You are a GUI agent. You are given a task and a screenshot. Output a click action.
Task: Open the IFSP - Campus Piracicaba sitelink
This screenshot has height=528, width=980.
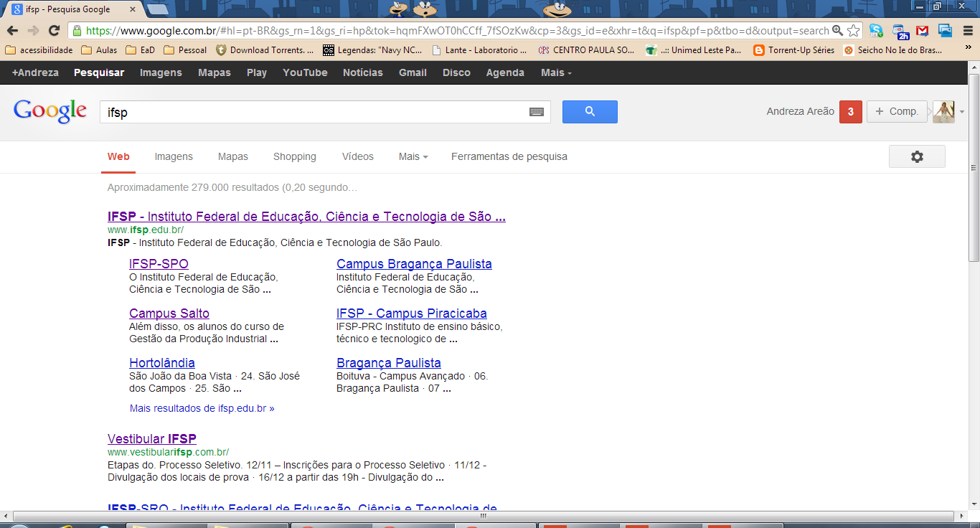[412, 313]
